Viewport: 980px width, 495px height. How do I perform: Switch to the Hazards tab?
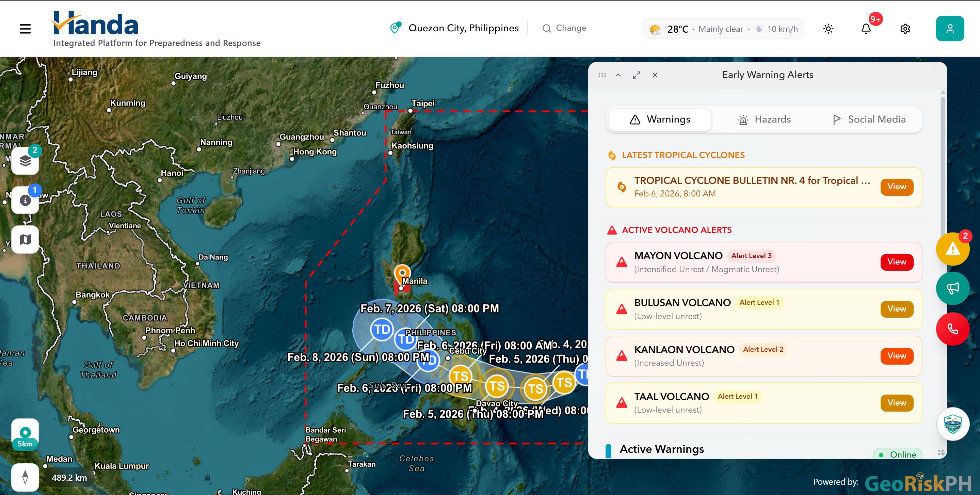[764, 119]
